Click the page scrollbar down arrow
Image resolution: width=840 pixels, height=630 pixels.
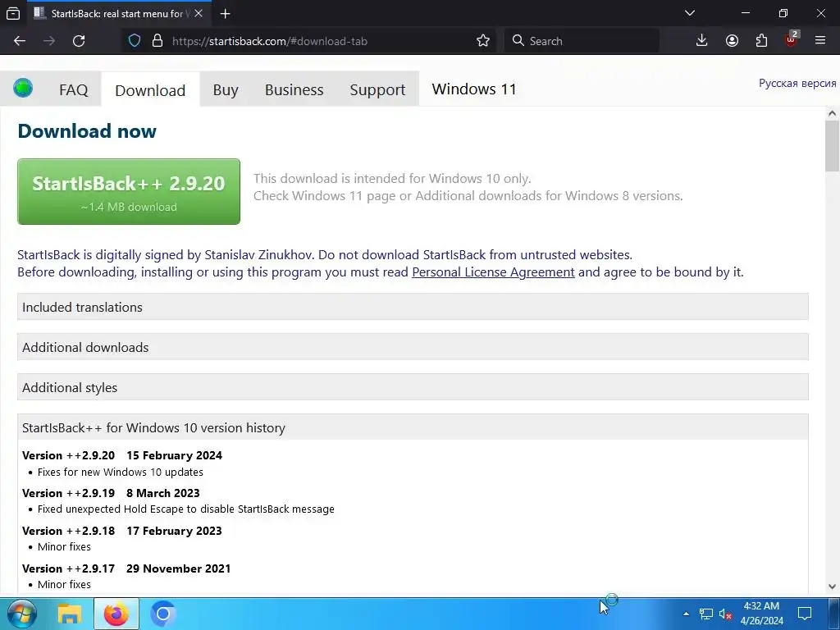pos(832,587)
